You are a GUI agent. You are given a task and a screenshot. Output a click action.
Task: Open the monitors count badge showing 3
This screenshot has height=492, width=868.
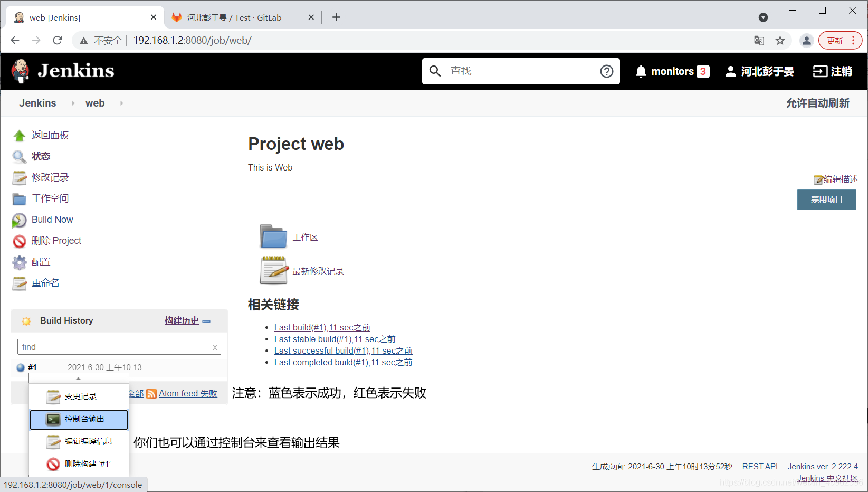[703, 71]
